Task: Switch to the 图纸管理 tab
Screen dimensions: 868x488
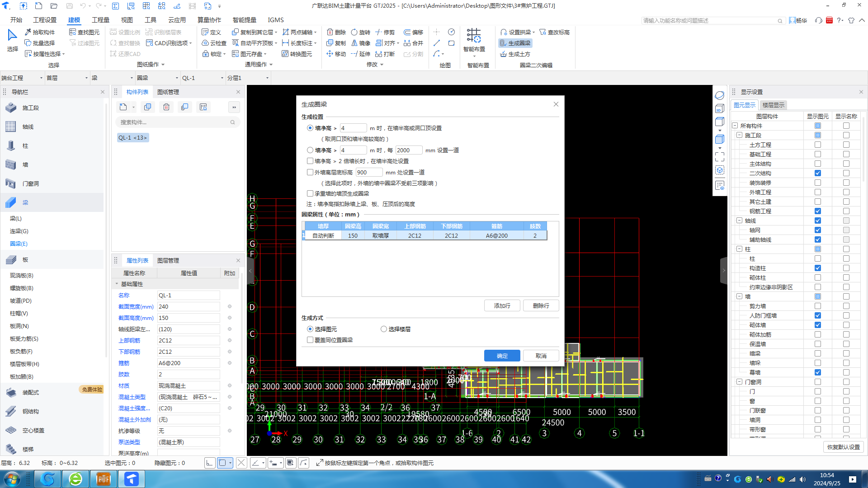Action: (168, 92)
